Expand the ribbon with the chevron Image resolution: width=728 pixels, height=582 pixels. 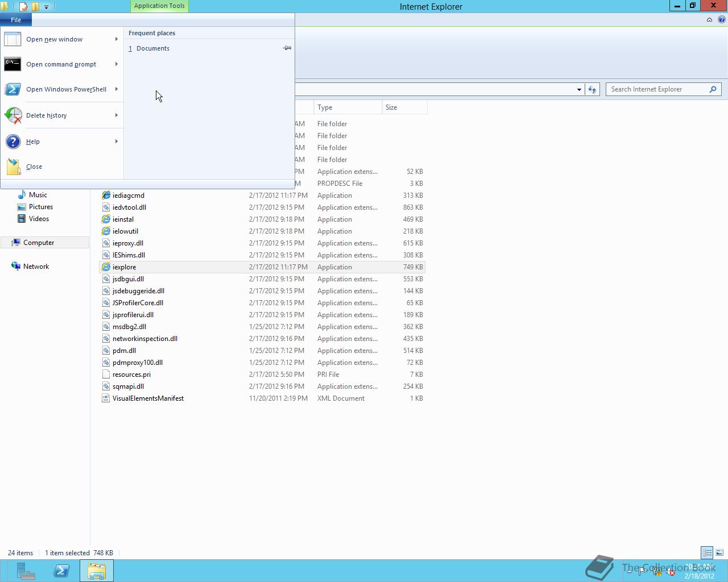tap(709, 19)
